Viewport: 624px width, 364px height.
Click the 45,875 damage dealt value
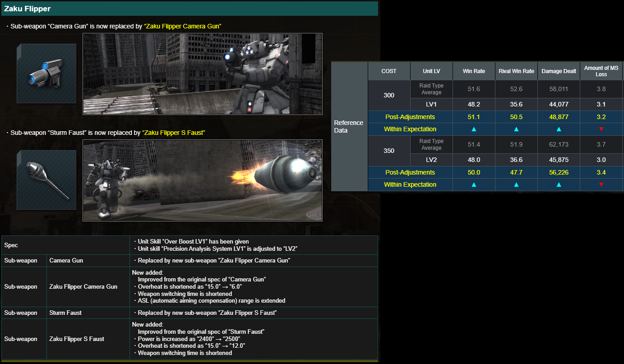click(x=559, y=160)
